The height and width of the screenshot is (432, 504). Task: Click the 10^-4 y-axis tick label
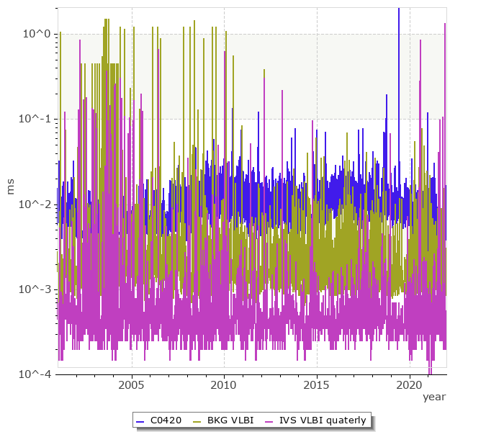(35, 374)
